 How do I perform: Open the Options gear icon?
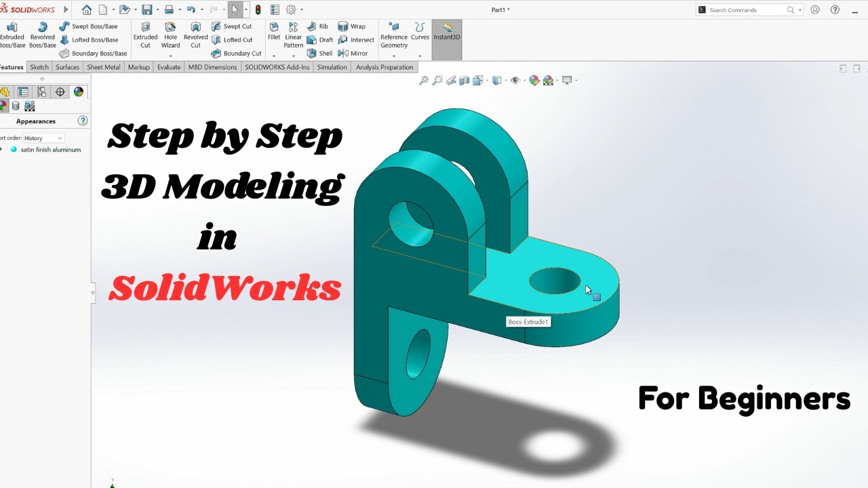[x=291, y=9]
